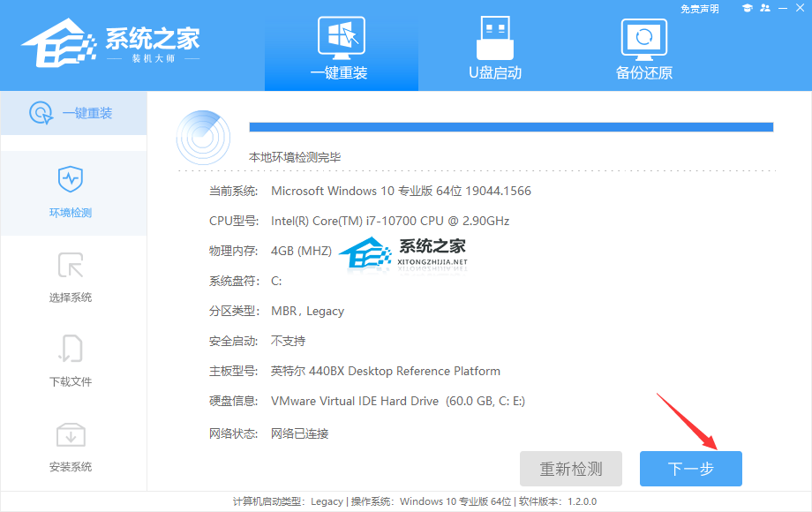
Task: Close the application window
Action: 801,8
